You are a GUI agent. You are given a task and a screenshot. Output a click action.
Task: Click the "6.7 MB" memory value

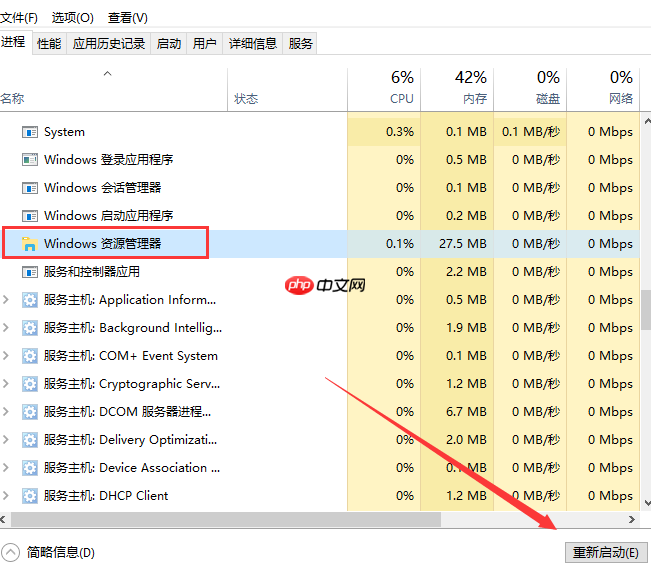click(x=466, y=412)
